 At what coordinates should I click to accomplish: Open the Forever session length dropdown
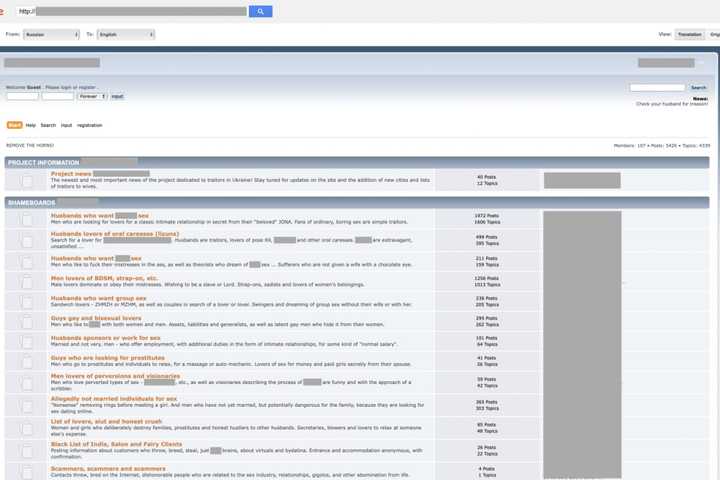[x=92, y=96]
